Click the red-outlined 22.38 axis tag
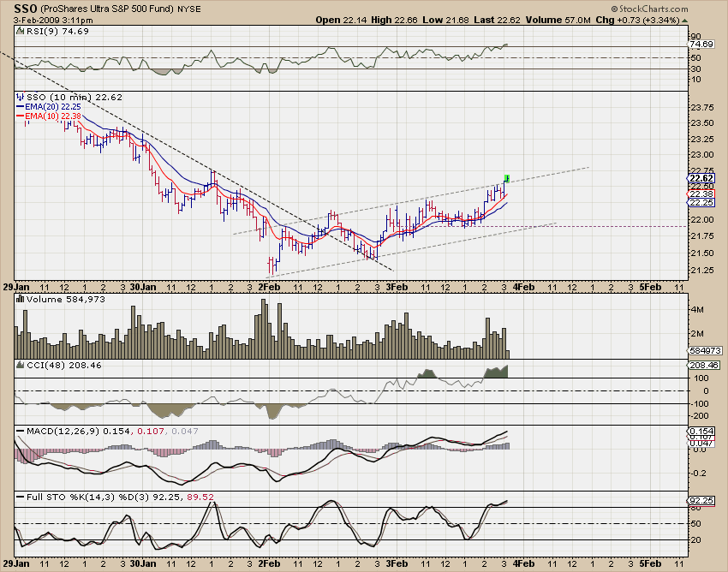The image size is (728, 572). coord(701,194)
